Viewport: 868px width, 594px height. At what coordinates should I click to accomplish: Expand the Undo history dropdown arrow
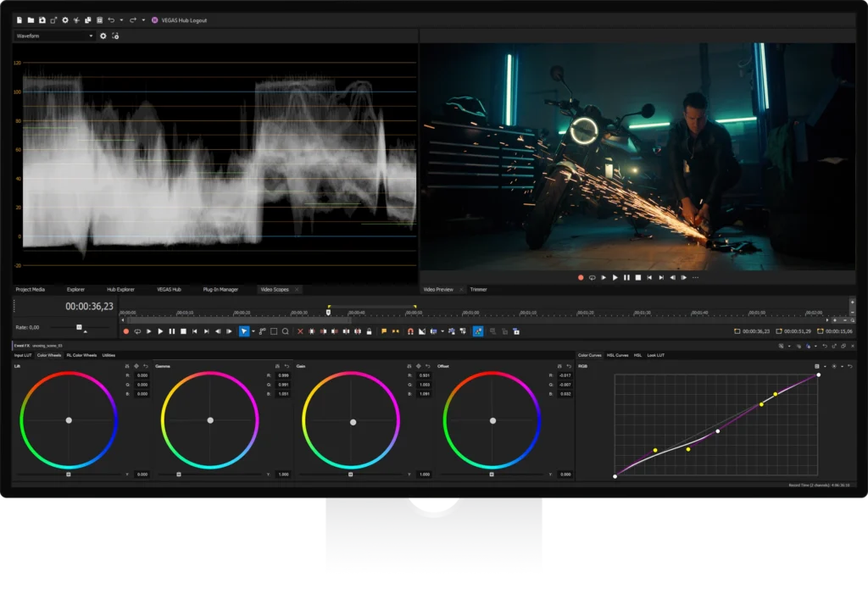121,19
